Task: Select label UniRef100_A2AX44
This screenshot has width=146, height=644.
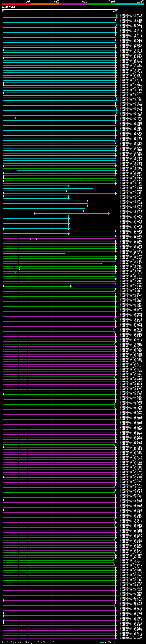Action: (x=131, y=80)
